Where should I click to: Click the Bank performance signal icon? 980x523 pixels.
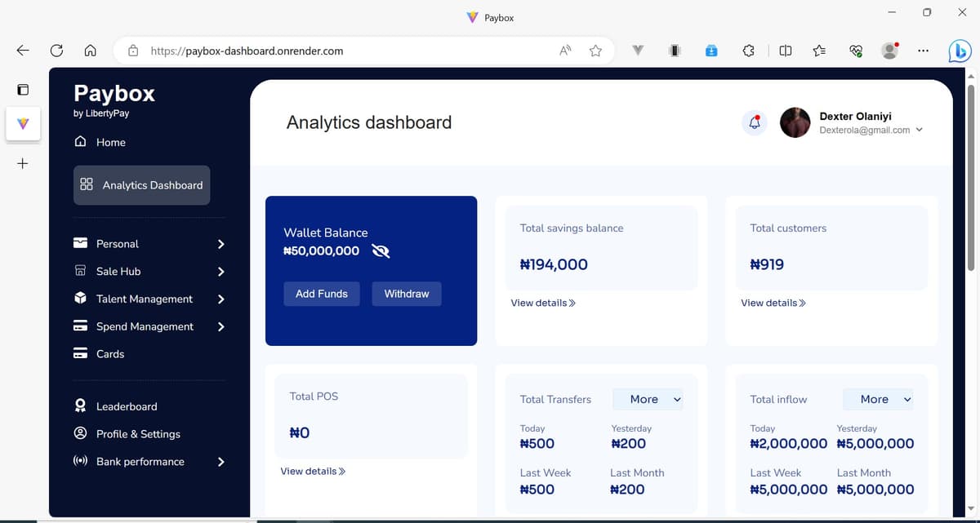click(x=80, y=461)
